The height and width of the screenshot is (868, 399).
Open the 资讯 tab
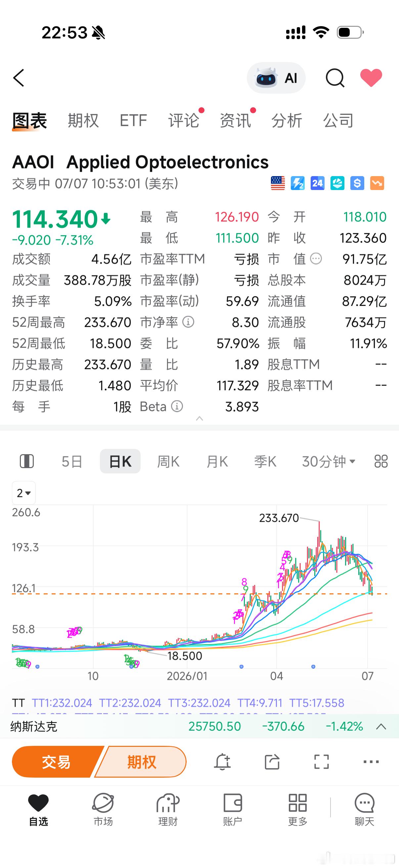tap(235, 121)
